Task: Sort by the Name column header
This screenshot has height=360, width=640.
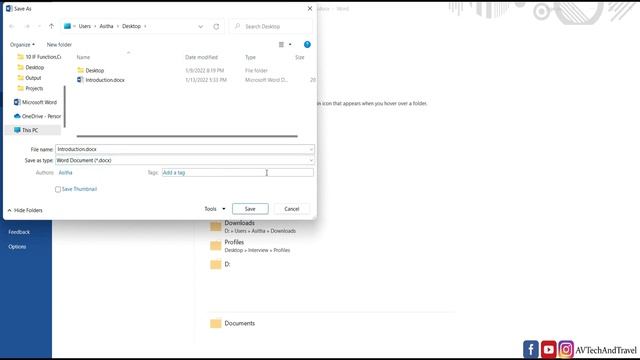Action: 83,58
